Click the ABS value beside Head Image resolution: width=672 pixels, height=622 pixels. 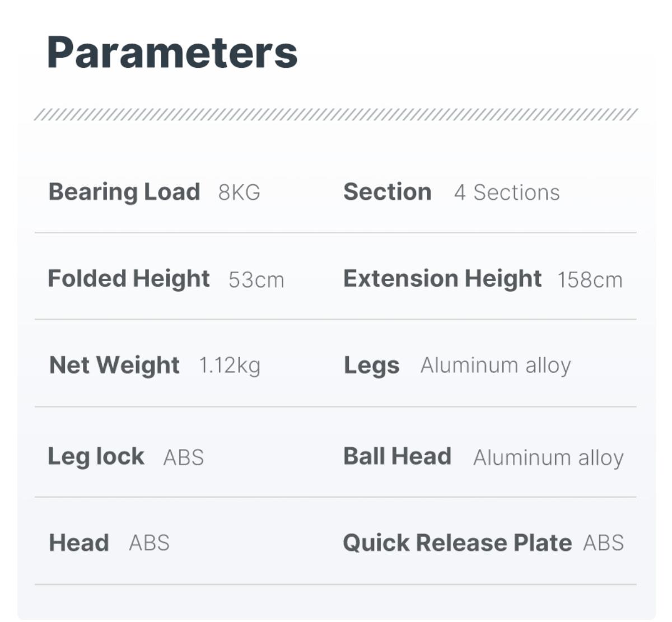click(149, 543)
